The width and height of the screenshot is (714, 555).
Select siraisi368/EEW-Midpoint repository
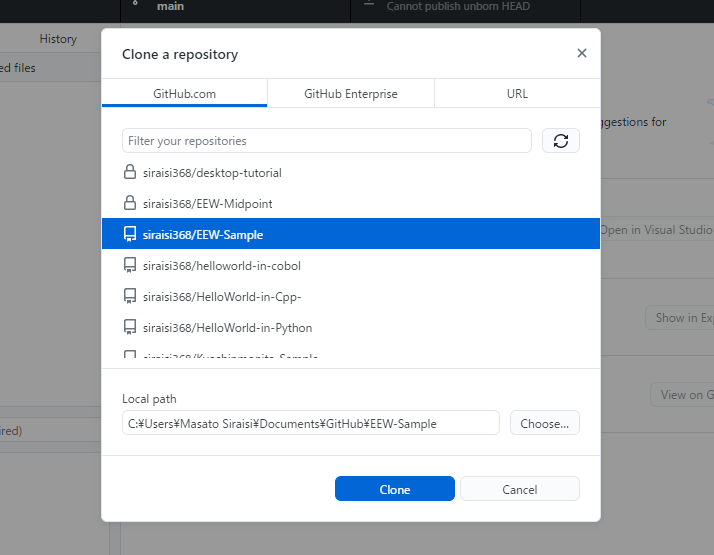click(x=351, y=204)
